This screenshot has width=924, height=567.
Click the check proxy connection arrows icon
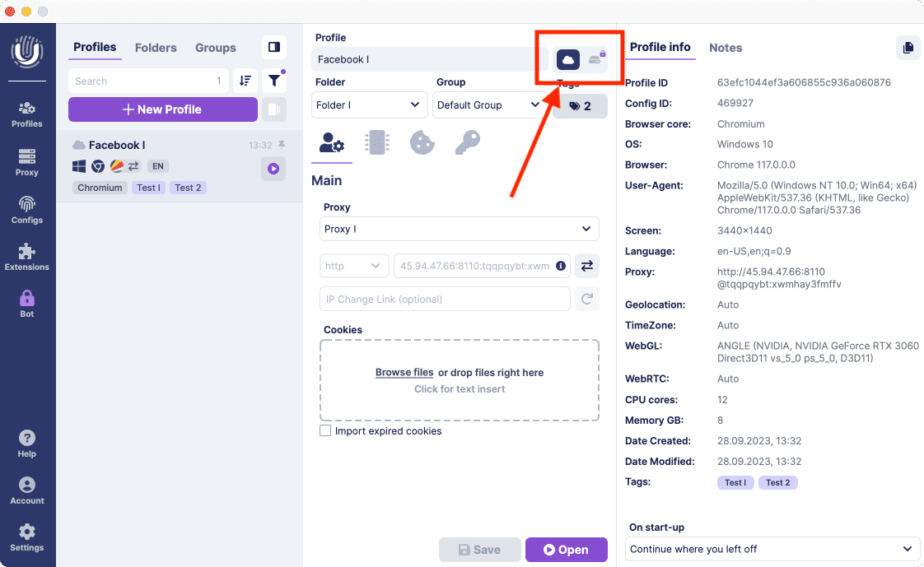(587, 266)
